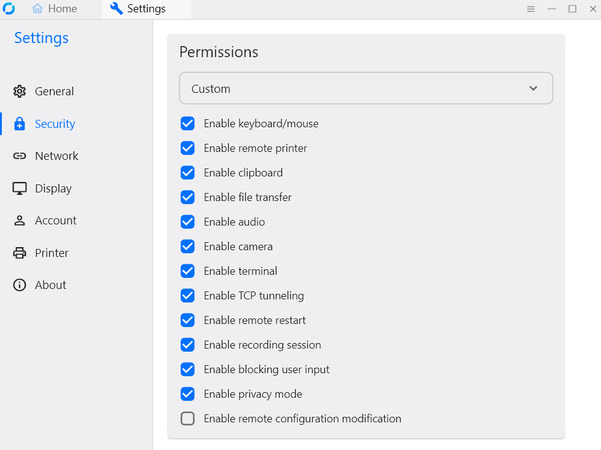Screen dimensions: 601x450
Task: Open the Custom permissions dropdown
Action: coord(366,88)
